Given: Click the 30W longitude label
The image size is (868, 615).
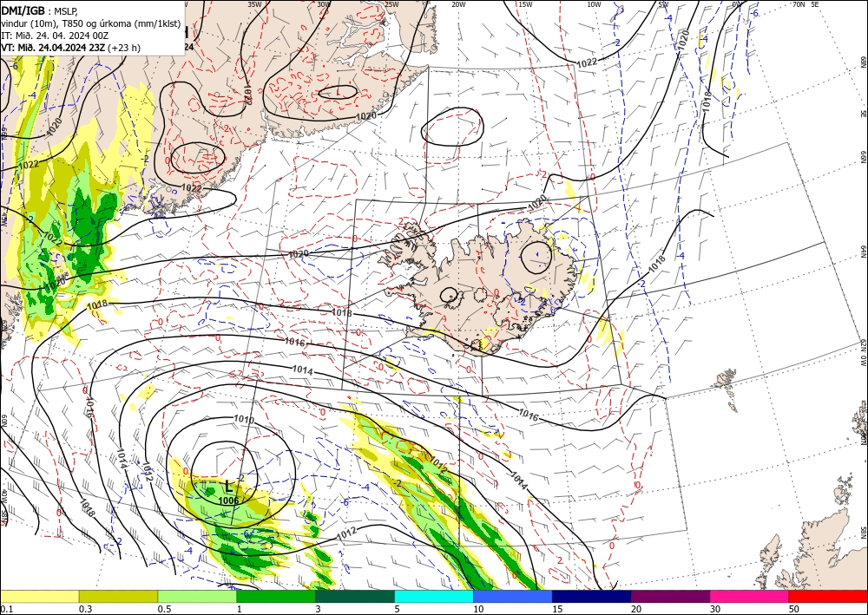Looking at the screenshot, I should 324,4.
